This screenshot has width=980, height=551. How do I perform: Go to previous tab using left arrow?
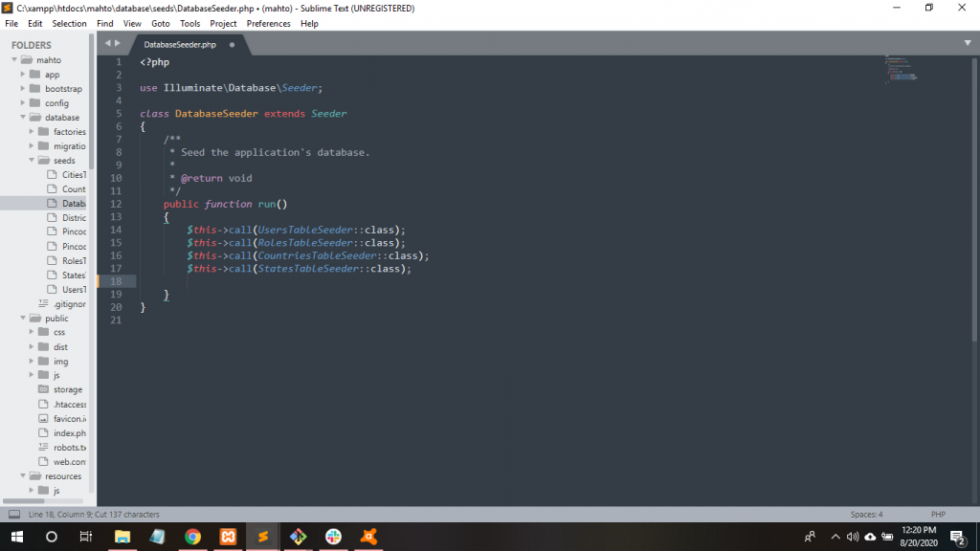coord(107,43)
